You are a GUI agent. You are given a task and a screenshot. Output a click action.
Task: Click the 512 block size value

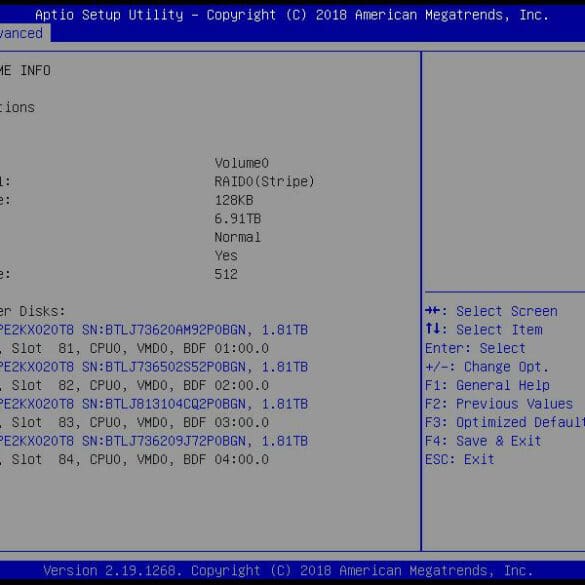pos(226,274)
